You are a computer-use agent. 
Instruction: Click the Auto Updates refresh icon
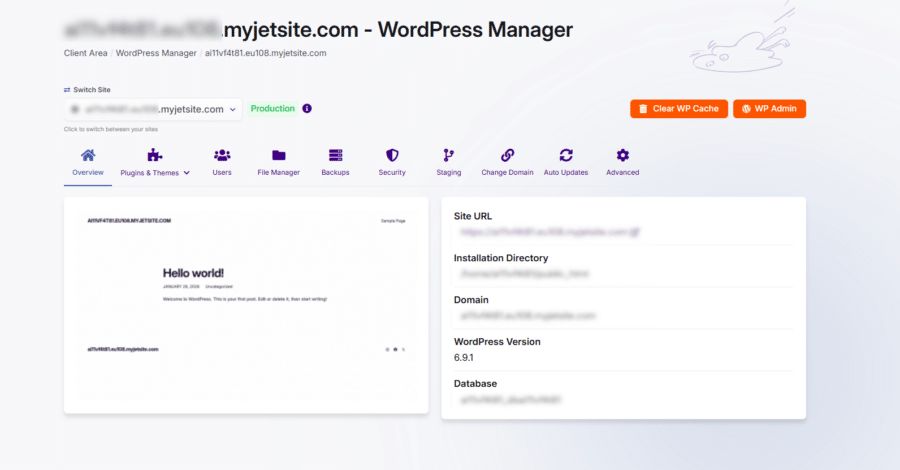tap(566, 155)
